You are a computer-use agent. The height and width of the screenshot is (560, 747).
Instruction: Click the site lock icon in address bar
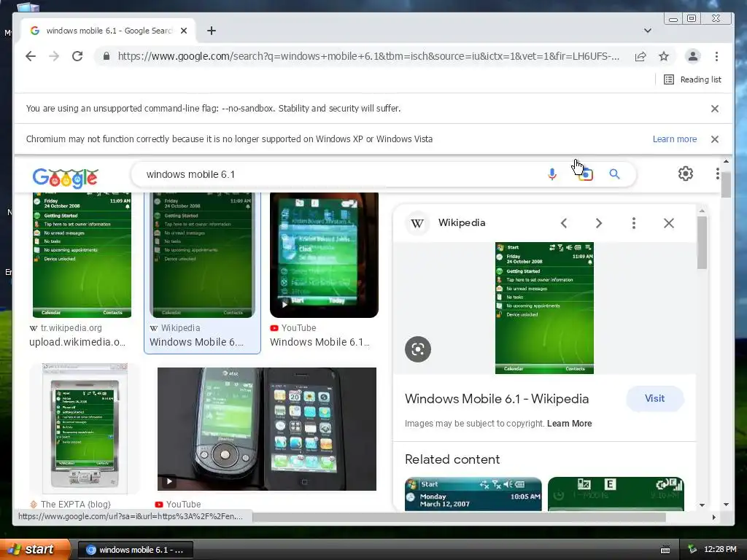107,56
